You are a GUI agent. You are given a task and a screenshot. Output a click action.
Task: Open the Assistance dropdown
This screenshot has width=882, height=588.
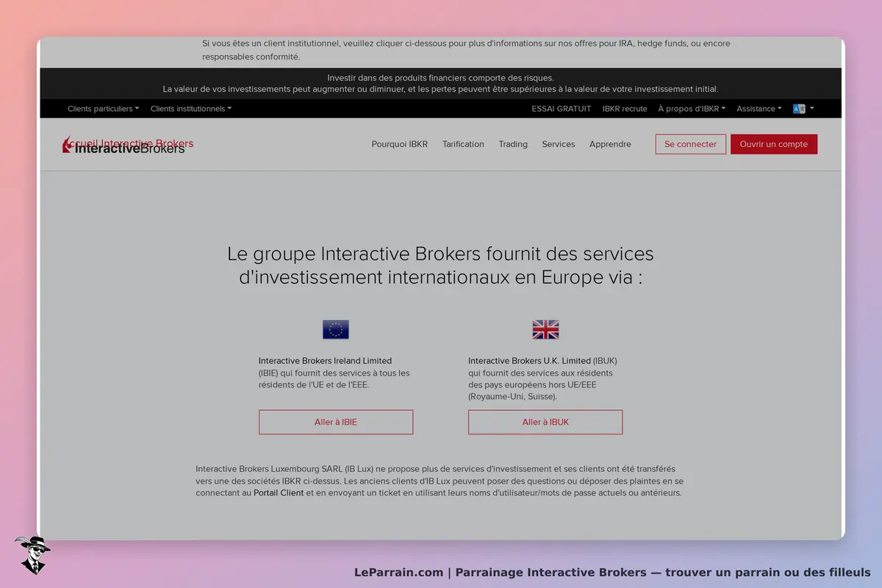coord(759,109)
